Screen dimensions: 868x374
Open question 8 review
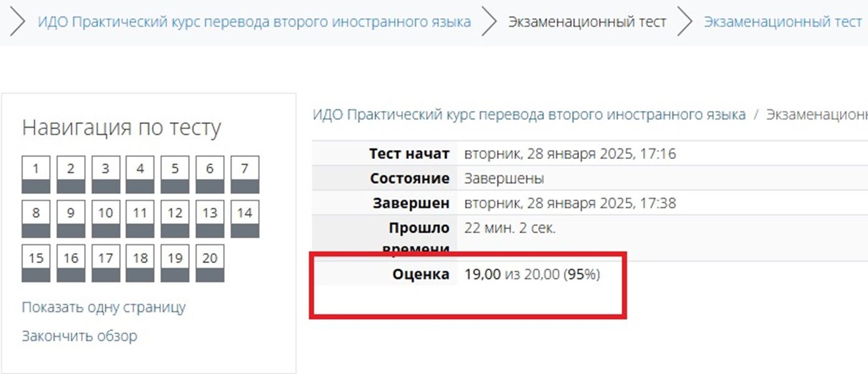(x=36, y=219)
